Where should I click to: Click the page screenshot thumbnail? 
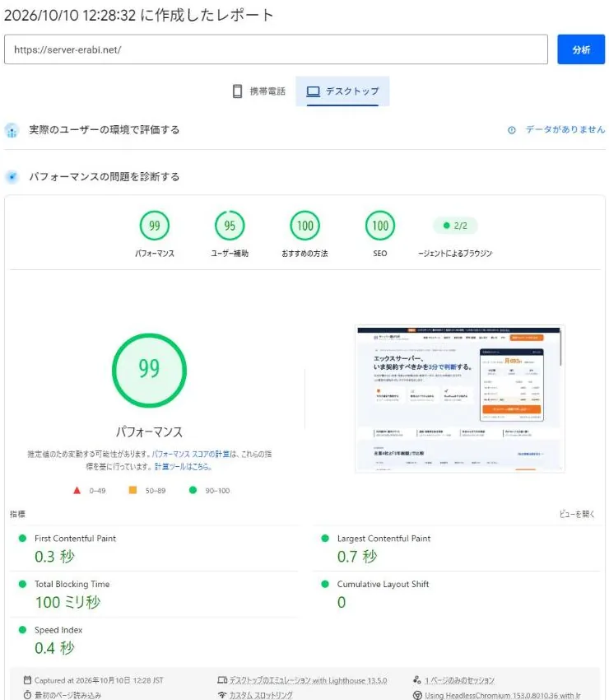tap(459, 399)
